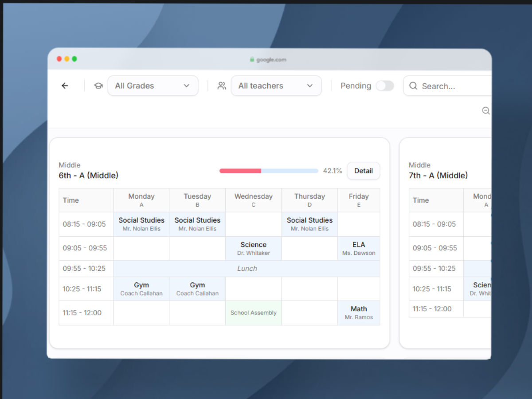Click the zoom out magnifier icon

pyautogui.click(x=486, y=111)
